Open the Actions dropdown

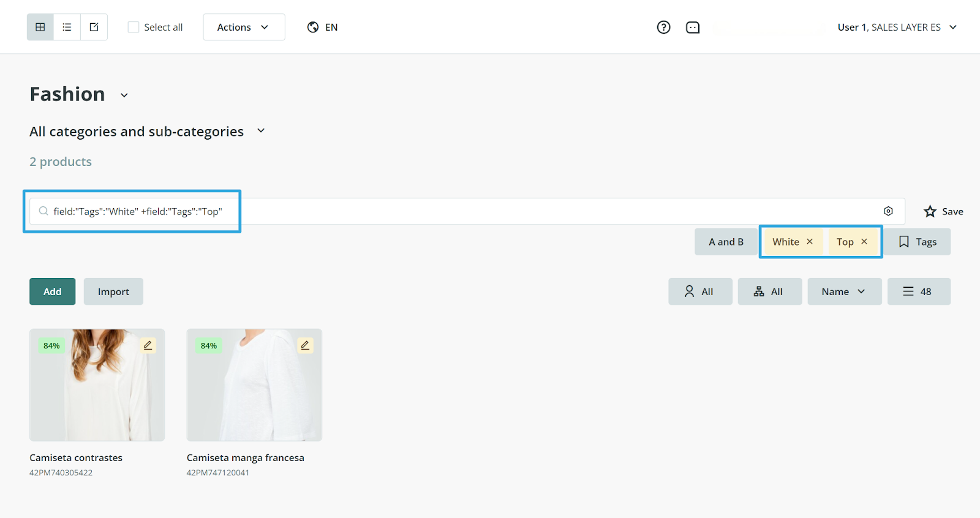click(244, 27)
